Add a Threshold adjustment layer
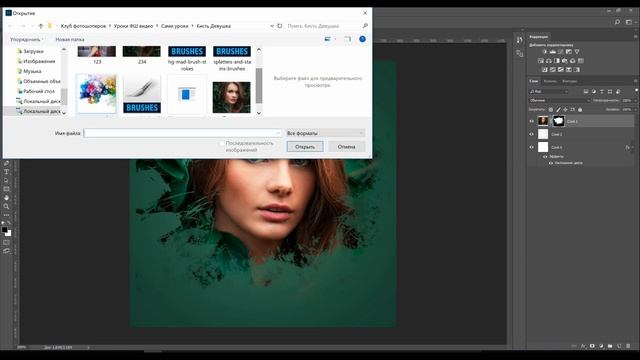Screen dimensions: 640x360 [x=561, y=70]
